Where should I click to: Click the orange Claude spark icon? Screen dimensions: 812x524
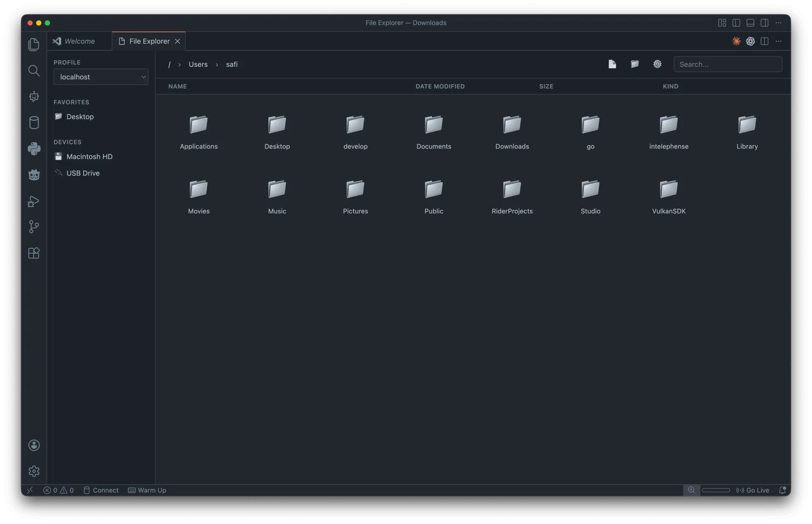tap(736, 41)
